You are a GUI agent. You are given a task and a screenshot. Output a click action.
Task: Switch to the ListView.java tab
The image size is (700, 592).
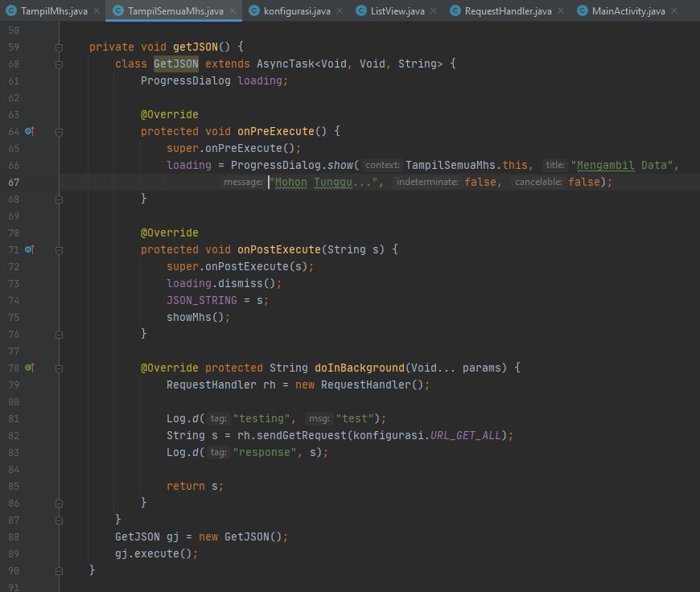tap(397, 10)
